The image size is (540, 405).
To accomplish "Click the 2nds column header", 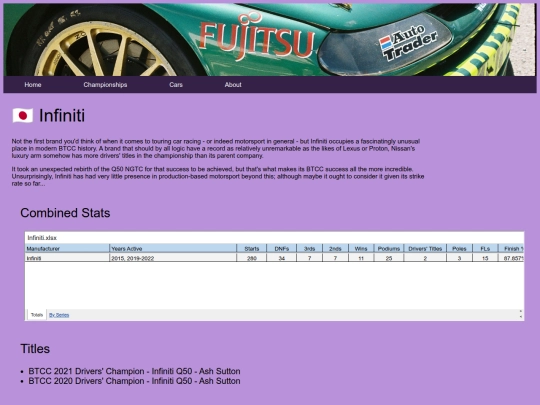I will point(335,248).
